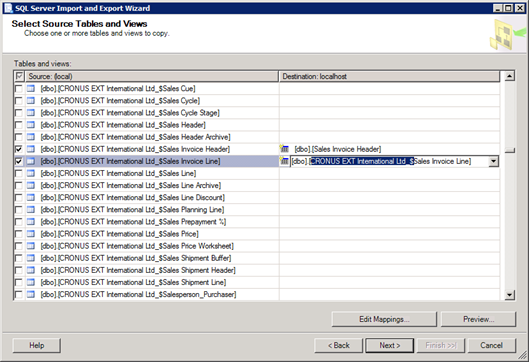Uncheck the Sales Invoice Header checkbox

[x=19, y=149]
